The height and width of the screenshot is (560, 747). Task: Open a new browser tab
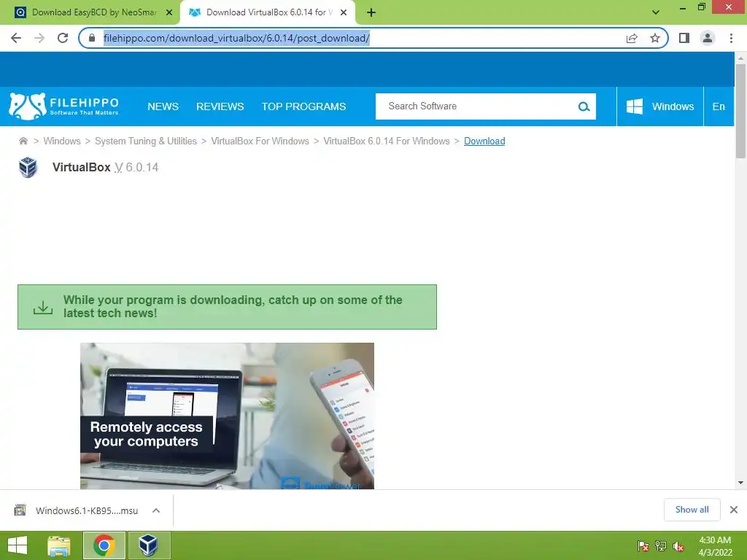coord(371,13)
